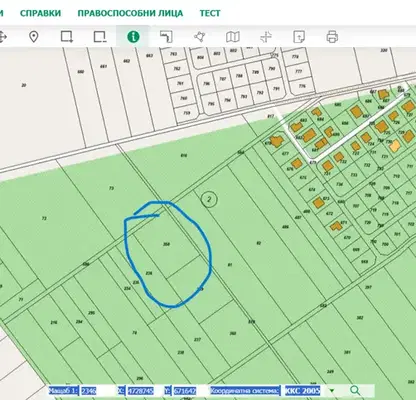Open the folded map layers icon
The height and width of the screenshot is (400, 416).
233,37
